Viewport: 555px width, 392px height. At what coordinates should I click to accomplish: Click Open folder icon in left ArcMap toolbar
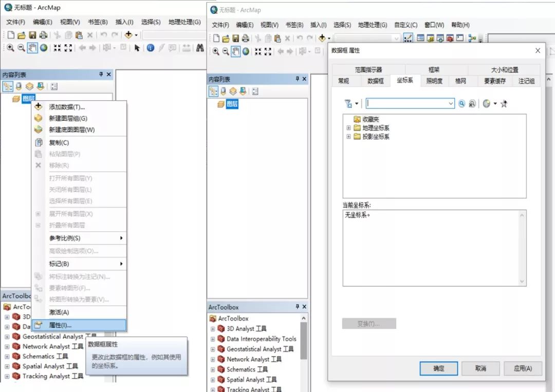tap(22, 34)
